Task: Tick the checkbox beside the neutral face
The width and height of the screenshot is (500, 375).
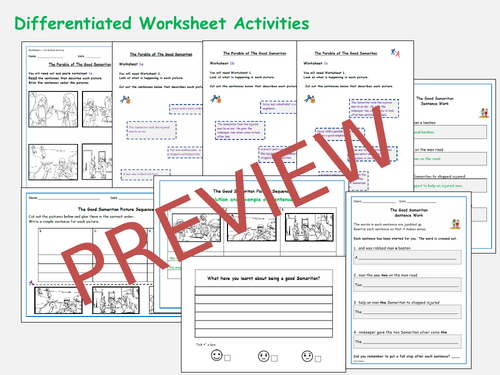Action: pyautogui.click(x=274, y=359)
